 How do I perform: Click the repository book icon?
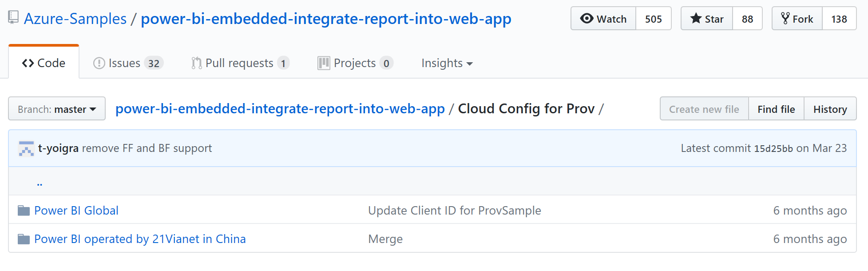click(x=13, y=18)
